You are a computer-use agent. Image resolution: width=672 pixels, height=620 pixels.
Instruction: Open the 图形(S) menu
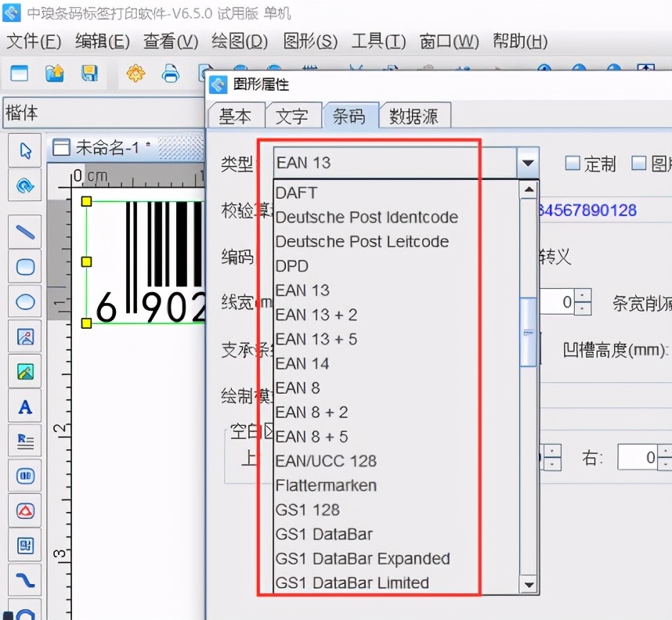tap(310, 41)
